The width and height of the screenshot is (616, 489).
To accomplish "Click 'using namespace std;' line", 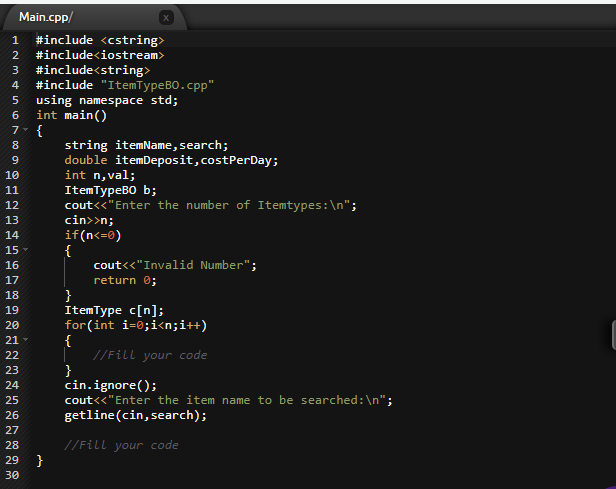I will pos(107,100).
